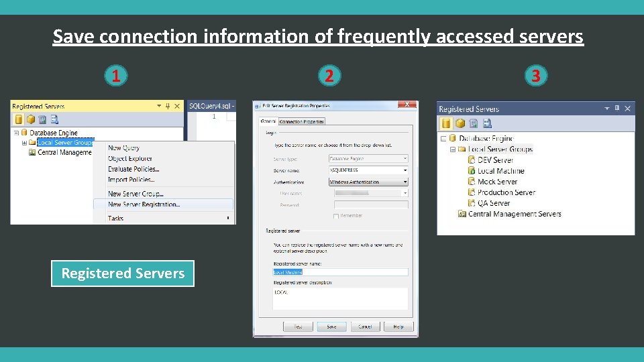The image size is (644, 362).
Task: Click Reporting Services icon in panel 1 toolbar
Action: 42,119
